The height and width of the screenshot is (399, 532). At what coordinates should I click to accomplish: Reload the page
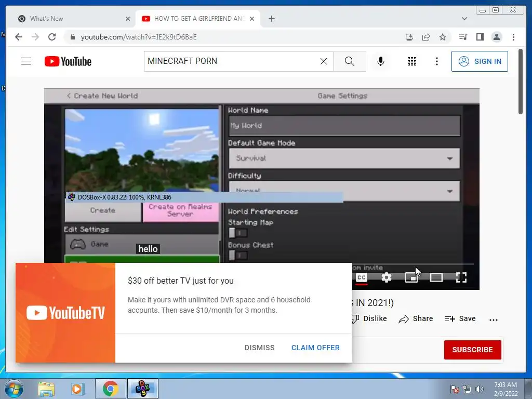52,37
